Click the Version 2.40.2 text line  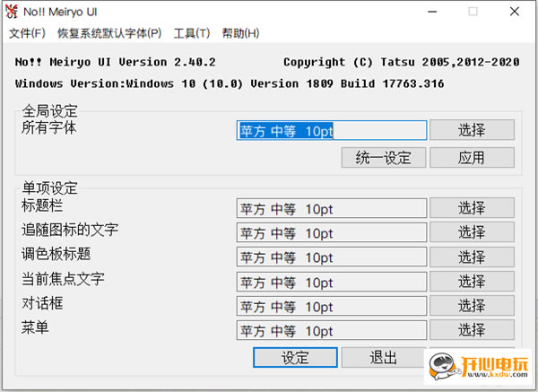116,62
